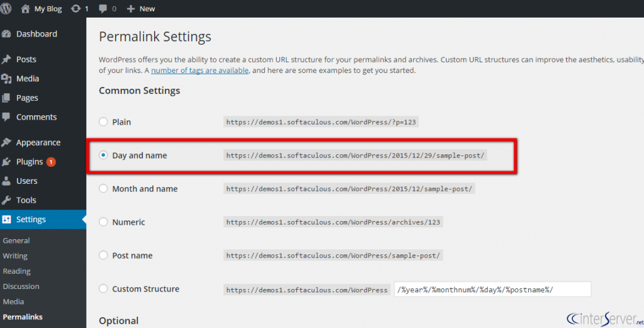Click the Common Settings heading
644x328 pixels.
pos(139,91)
